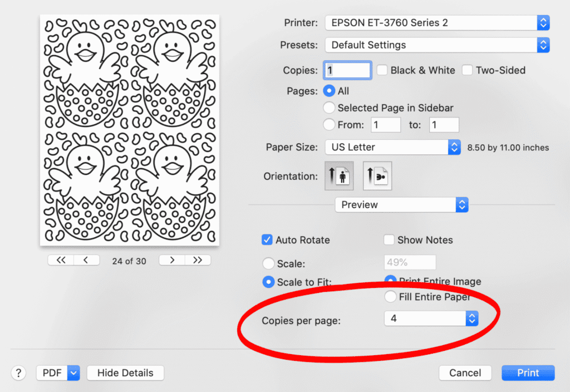Expand the Presets Default Settings menu
Viewport: 570px width, 392px height.
[x=437, y=45]
